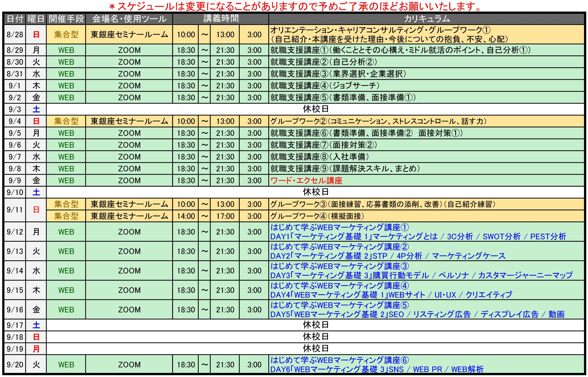Viewport: 588px width, 377px height.
Task: Click WEB in the 9/7 row
Action: tap(66, 157)
